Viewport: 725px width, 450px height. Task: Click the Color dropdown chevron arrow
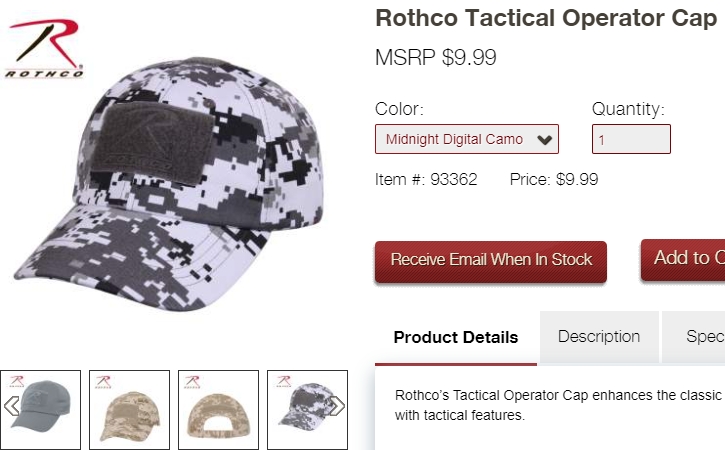(545, 140)
